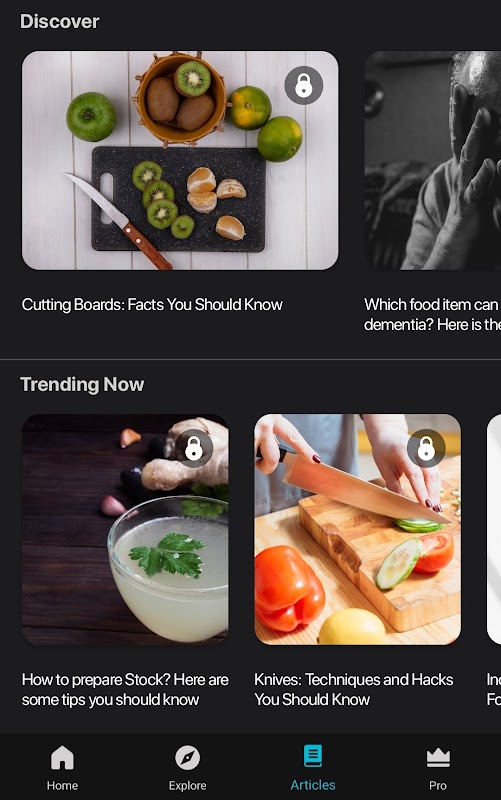Tap lock icon on Stock article image

pos(194,448)
